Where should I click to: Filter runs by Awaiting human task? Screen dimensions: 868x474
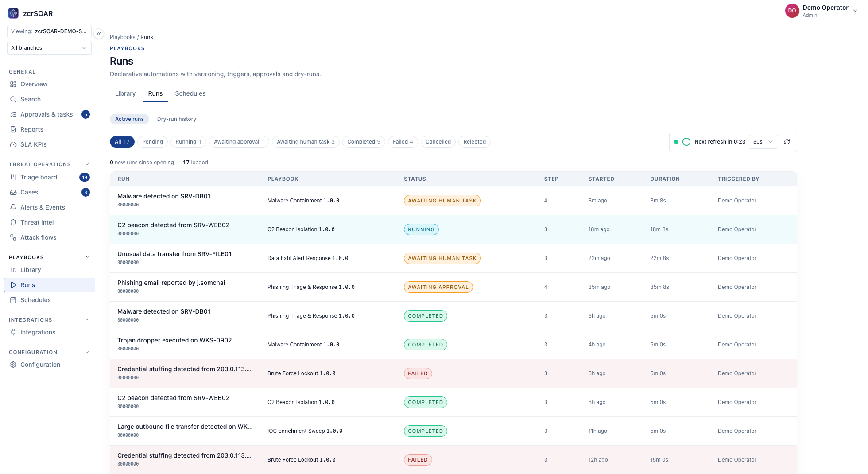coord(306,142)
